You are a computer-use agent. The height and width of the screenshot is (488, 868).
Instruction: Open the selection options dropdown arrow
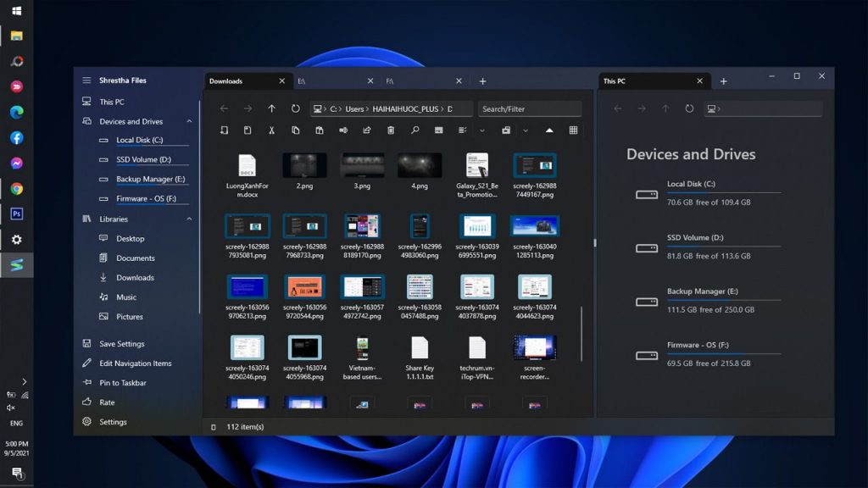coord(482,130)
